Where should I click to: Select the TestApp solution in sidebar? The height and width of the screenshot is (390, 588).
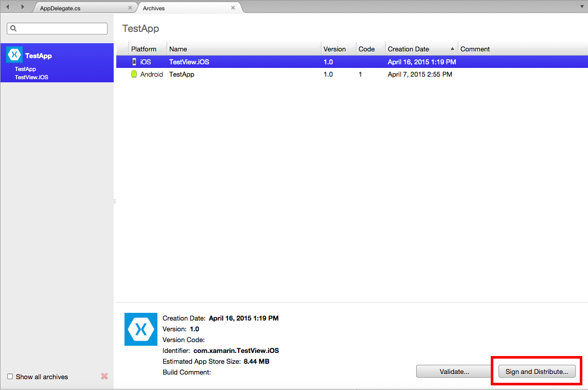click(38, 56)
